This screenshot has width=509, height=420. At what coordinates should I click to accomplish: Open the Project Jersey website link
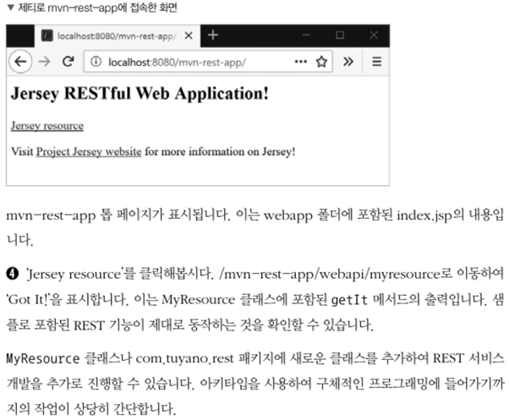click(89, 151)
